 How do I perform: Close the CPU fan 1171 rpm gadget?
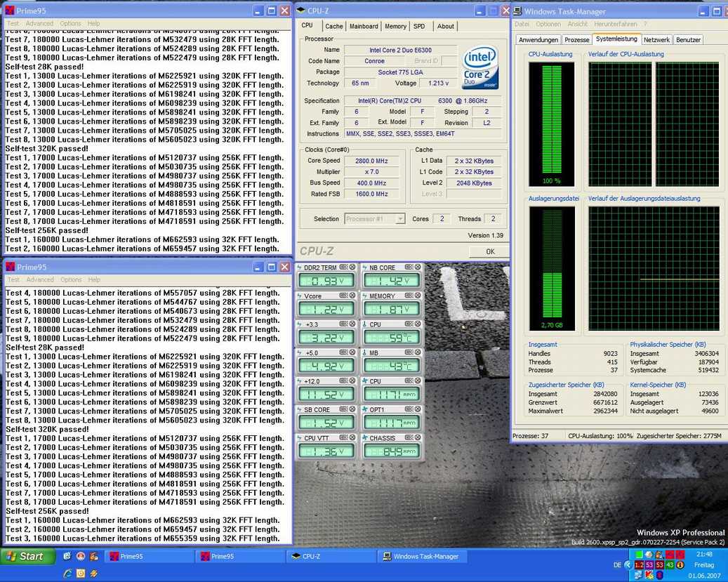pyautogui.click(x=418, y=381)
